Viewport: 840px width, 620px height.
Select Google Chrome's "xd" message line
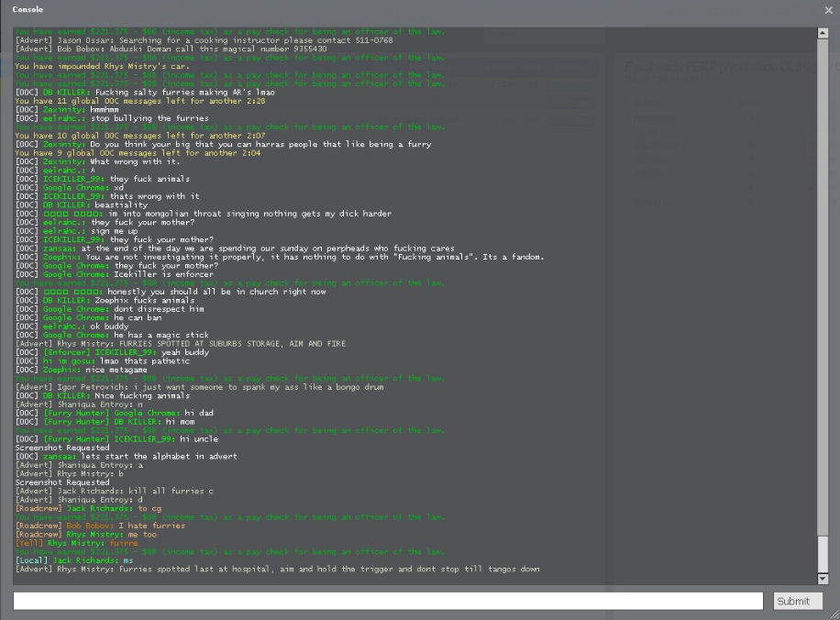pyautogui.click(x=69, y=187)
